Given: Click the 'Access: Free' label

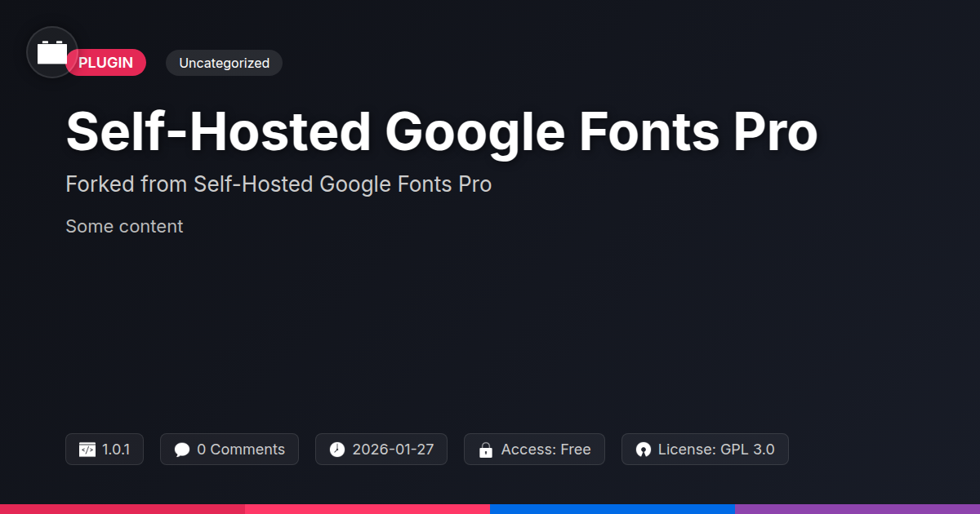Looking at the screenshot, I should pyautogui.click(x=546, y=450).
